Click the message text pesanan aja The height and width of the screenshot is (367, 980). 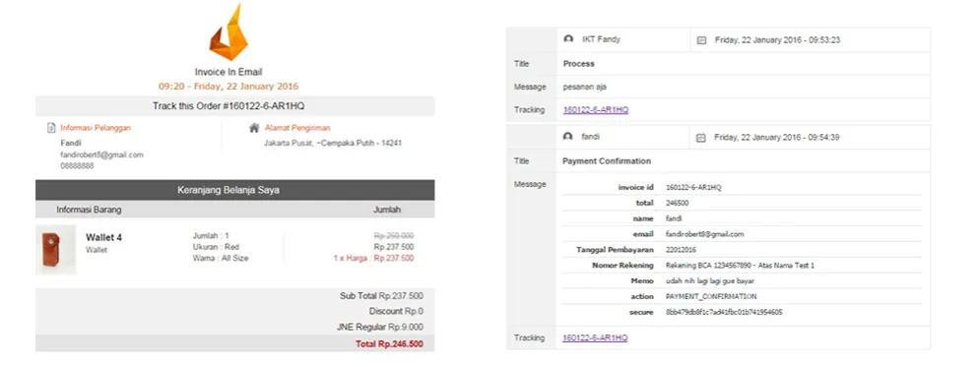tap(584, 88)
